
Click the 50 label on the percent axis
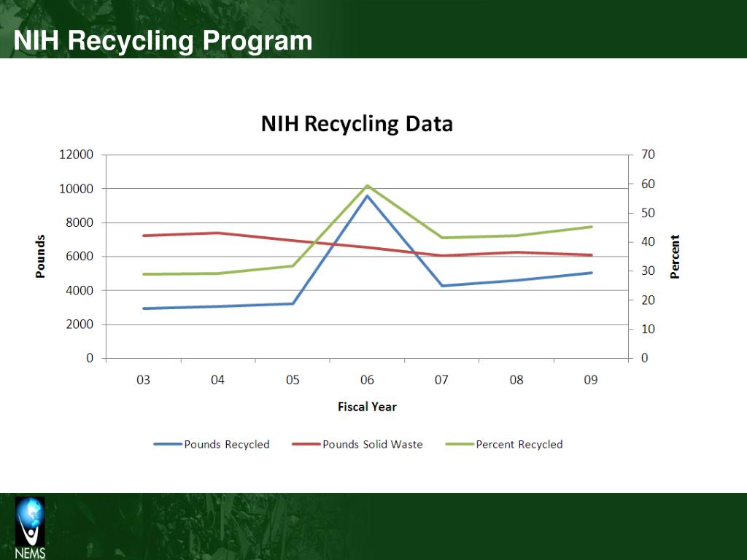coord(648,213)
